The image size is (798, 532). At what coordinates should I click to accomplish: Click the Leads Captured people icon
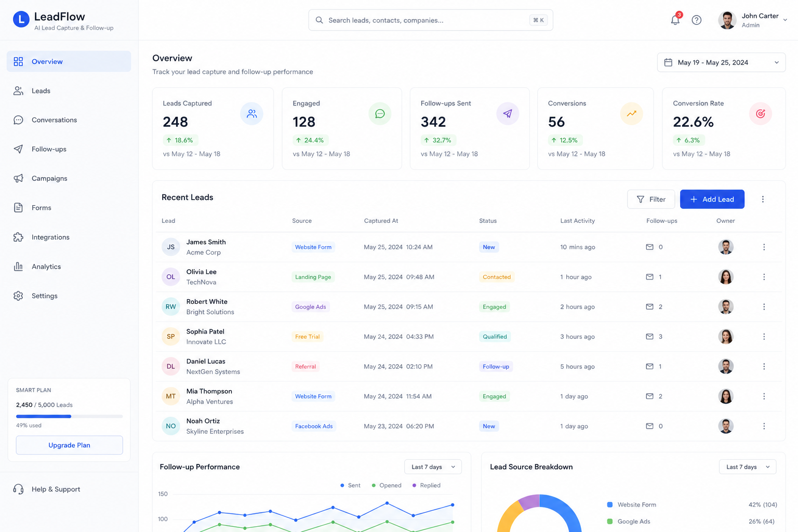tap(251, 113)
